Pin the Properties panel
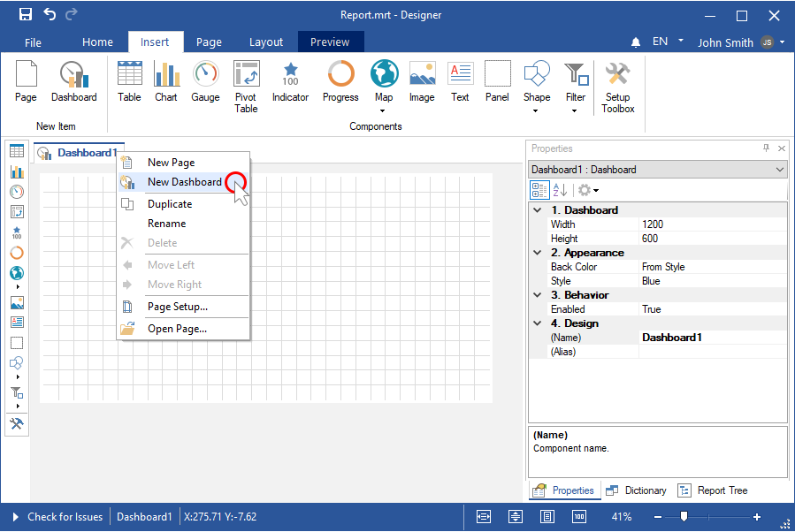The width and height of the screenshot is (795, 532). point(766,148)
